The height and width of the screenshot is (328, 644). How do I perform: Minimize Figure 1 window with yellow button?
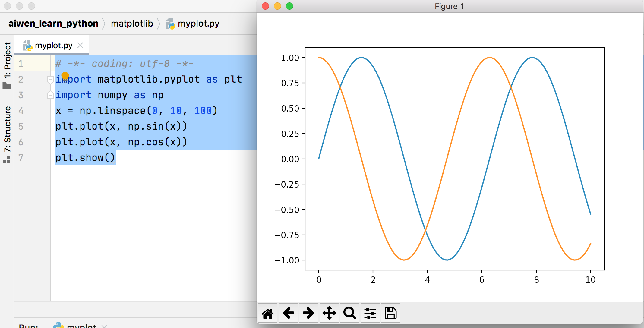tap(277, 6)
